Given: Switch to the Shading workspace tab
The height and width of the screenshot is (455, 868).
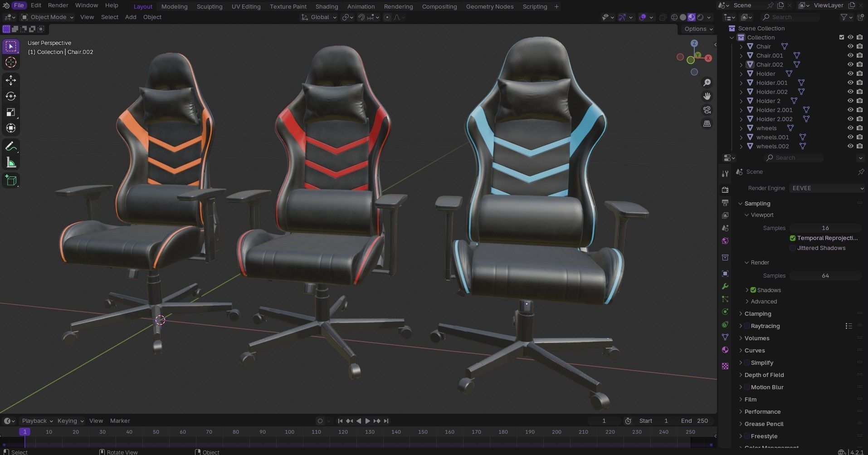Looking at the screenshot, I should pyautogui.click(x=327, y=6).
